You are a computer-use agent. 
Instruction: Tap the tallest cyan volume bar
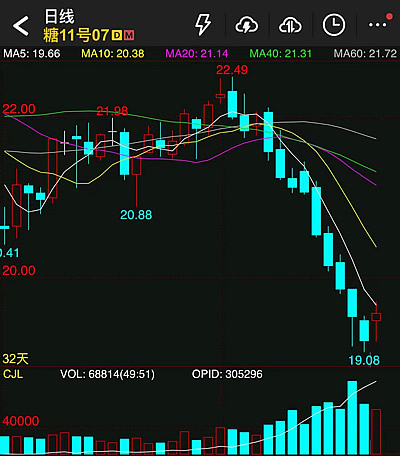point(352,418)
